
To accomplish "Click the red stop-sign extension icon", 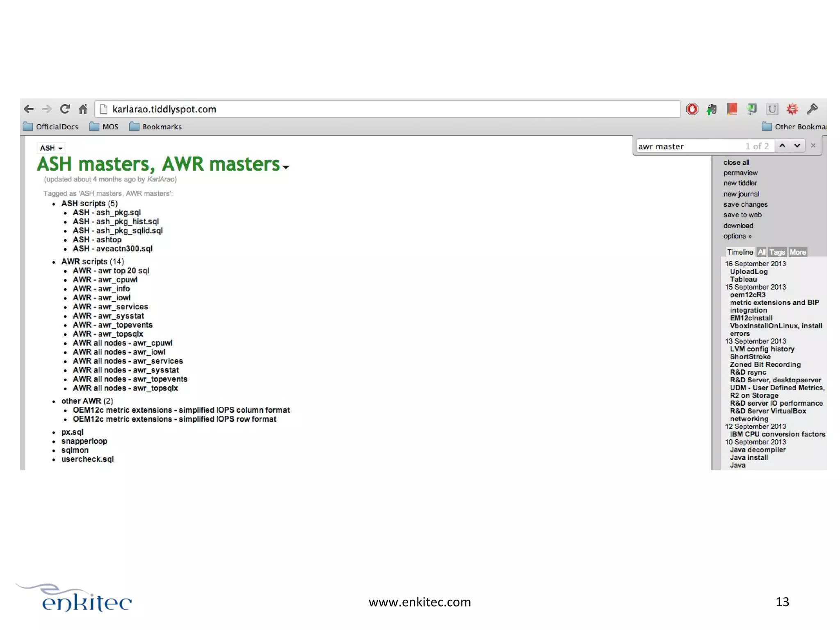I will tap(692, 109).
